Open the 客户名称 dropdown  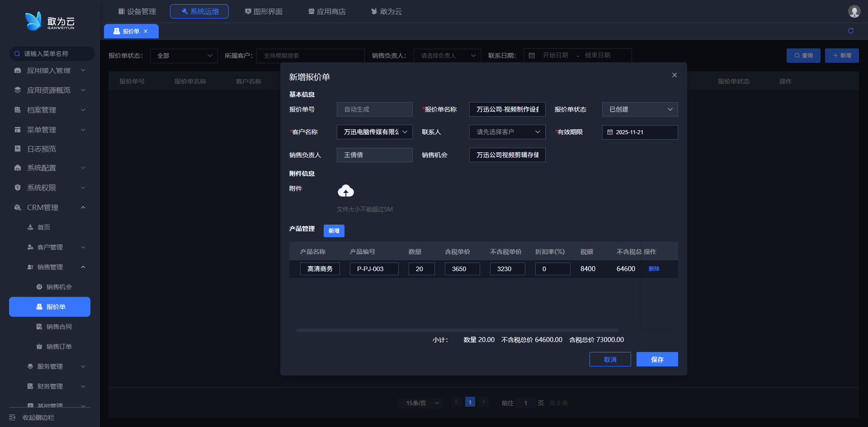[374, 132]
